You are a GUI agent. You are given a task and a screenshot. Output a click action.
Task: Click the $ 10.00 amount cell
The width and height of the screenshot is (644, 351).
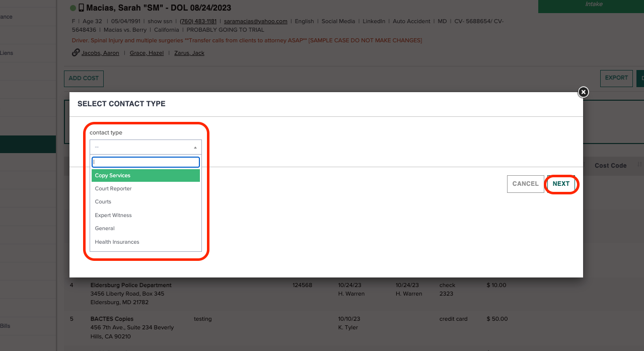(x=496, y=285)
